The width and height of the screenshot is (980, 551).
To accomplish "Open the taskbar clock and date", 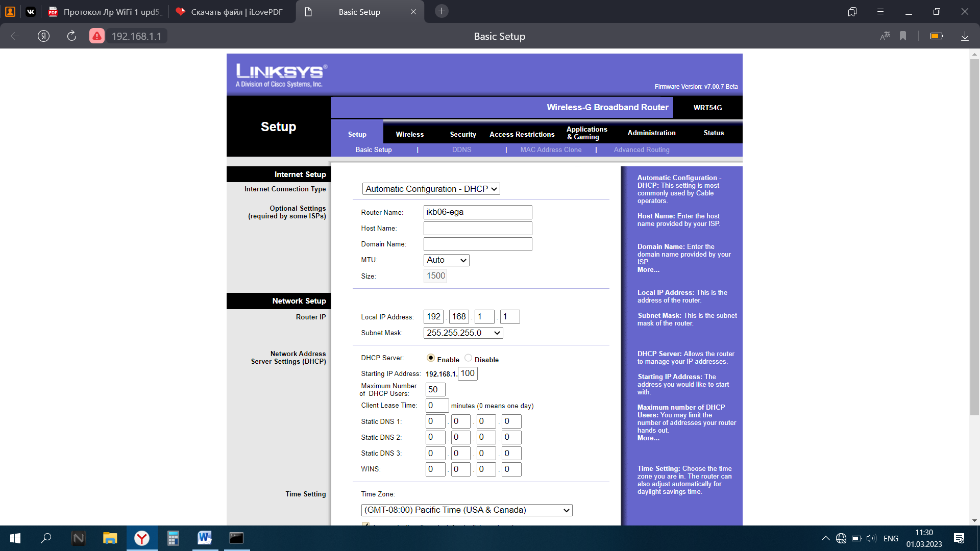I will (924, 538).
